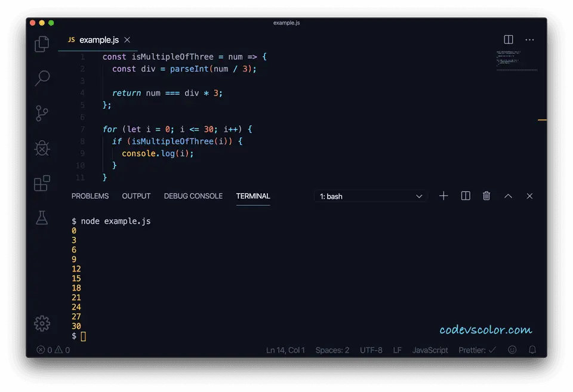This screenshot has width=573, height=392.
Task: Open the Run and Debug view
Action: [x=42, y=148]
